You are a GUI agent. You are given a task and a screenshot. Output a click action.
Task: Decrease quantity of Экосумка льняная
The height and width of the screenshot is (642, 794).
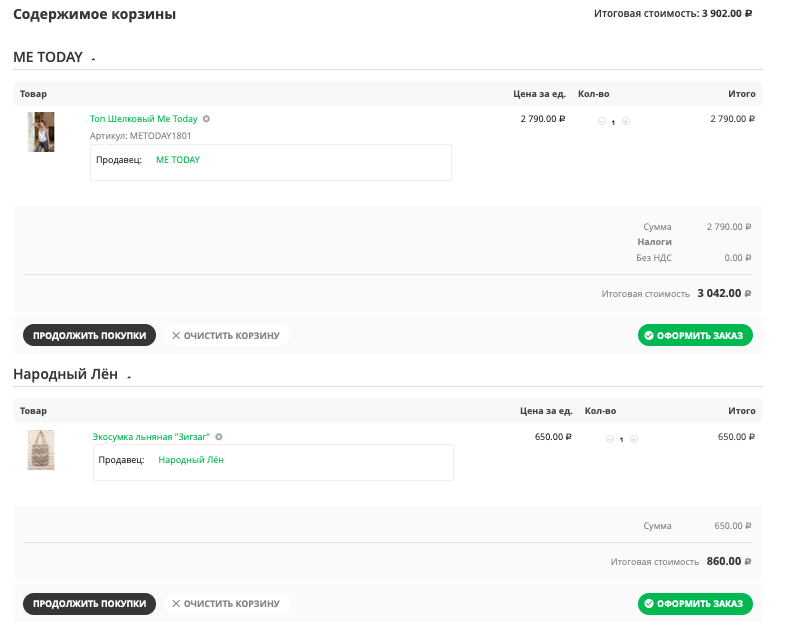pyautogui.click(x=610, y=439)
